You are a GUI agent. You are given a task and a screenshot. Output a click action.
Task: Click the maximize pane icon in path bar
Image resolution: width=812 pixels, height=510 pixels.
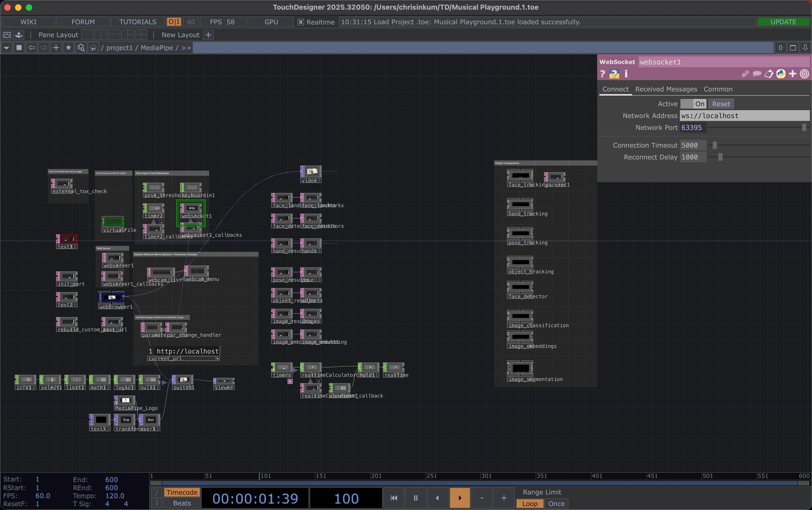pyautogui.click(x=793, y=48)
